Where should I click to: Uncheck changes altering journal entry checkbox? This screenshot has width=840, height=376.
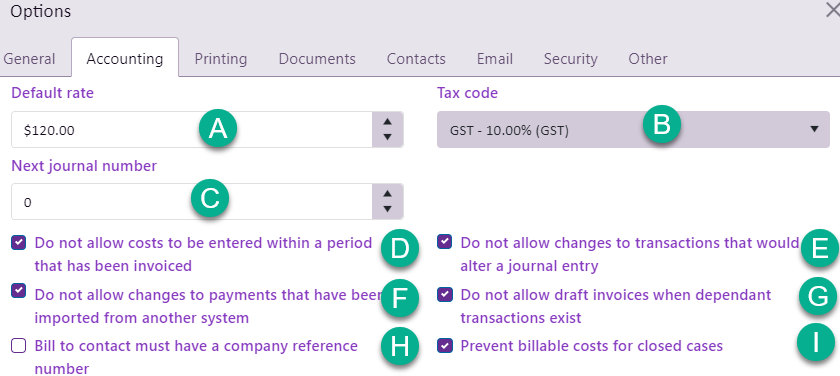coord(444,242)
